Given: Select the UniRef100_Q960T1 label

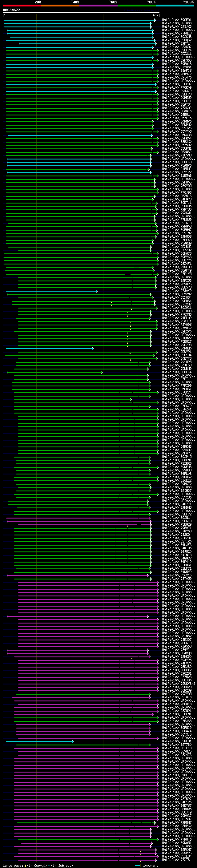Looking at the screenshot, I should [177, 528].
